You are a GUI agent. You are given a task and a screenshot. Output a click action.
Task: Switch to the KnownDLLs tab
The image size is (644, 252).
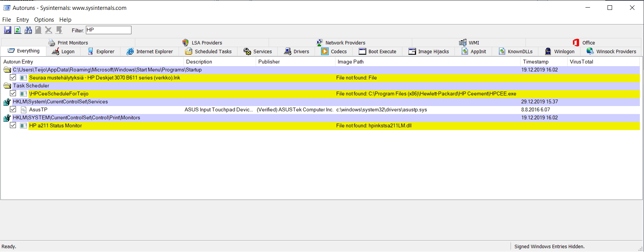515,51
